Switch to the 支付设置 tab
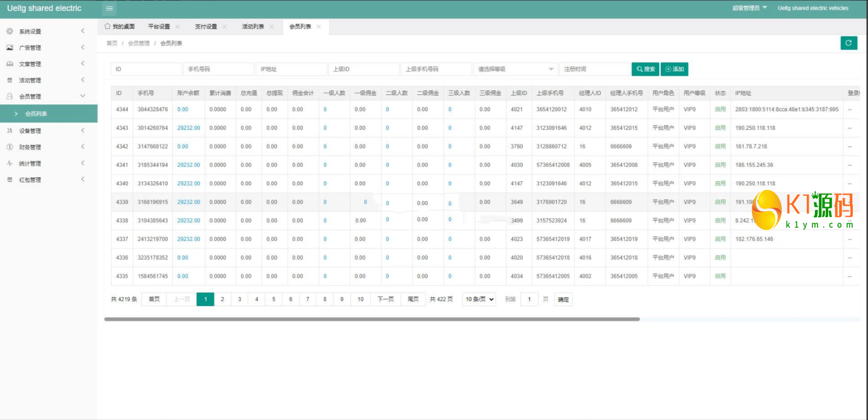The height and width of the screenshot is (420, 868). pyautogui.click(x=206, y=27)
